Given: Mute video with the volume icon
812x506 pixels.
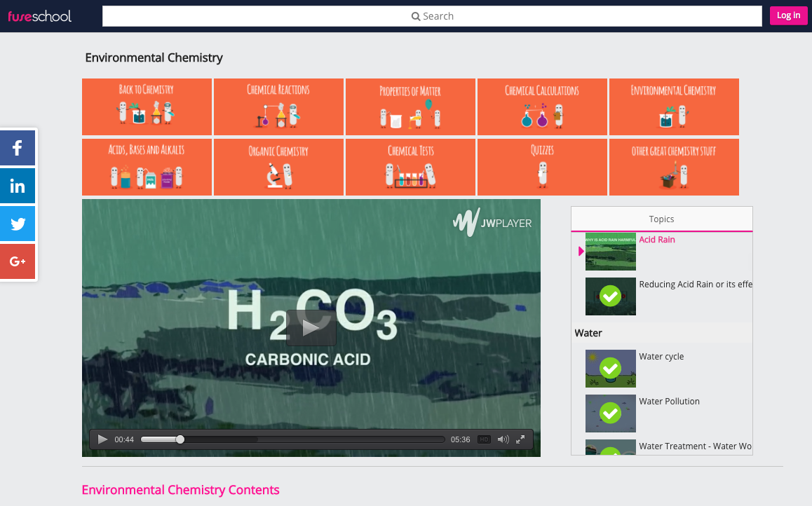Looking at the screenshot, I should click(503, 439).
